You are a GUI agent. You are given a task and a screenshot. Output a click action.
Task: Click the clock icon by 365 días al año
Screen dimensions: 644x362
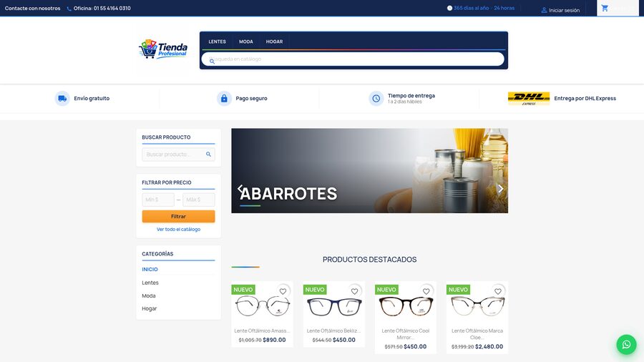tap(449, 8)
